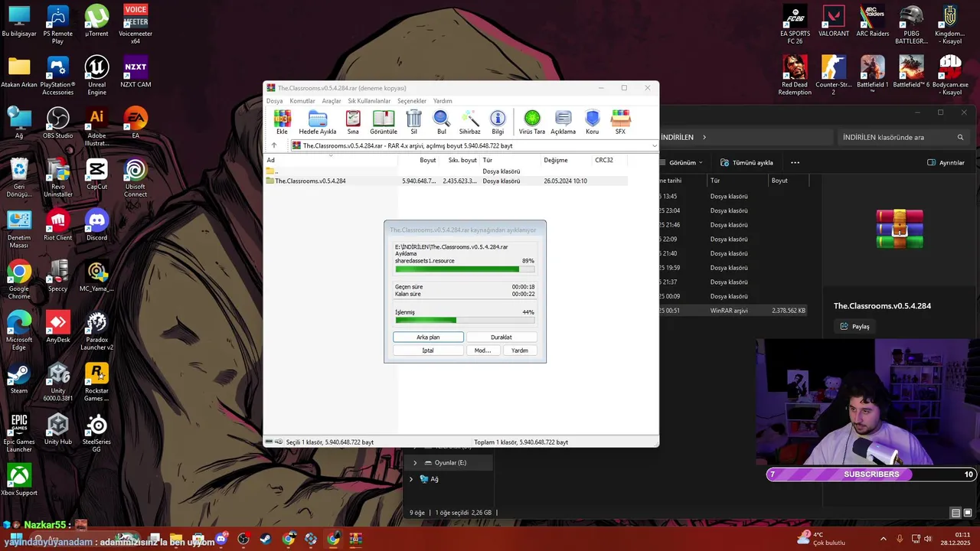980x551 pixels.
Task: Click the chevron after İNDİRİLEN breadcrumb
Action: tap(704, 137)
